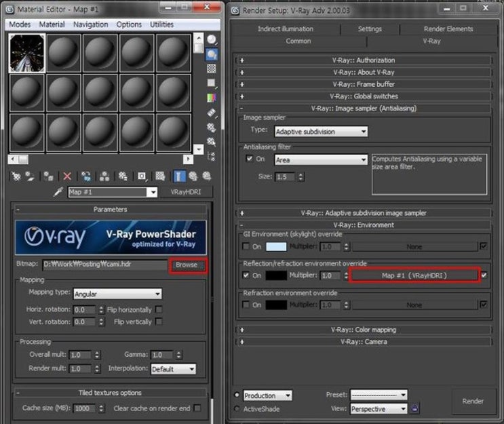The image size is (504, 424).
Task: Click the Bitmap file path field
Action: pyautogui.click(x=104, y=265)
